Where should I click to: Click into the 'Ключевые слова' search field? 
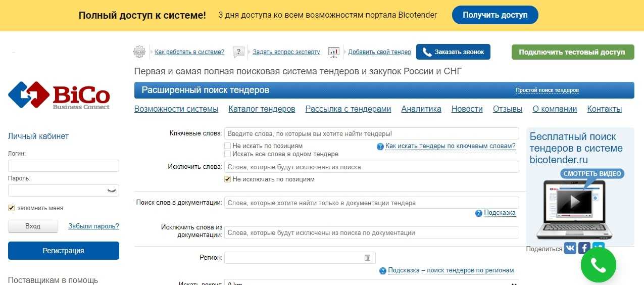tap(371, 134)
